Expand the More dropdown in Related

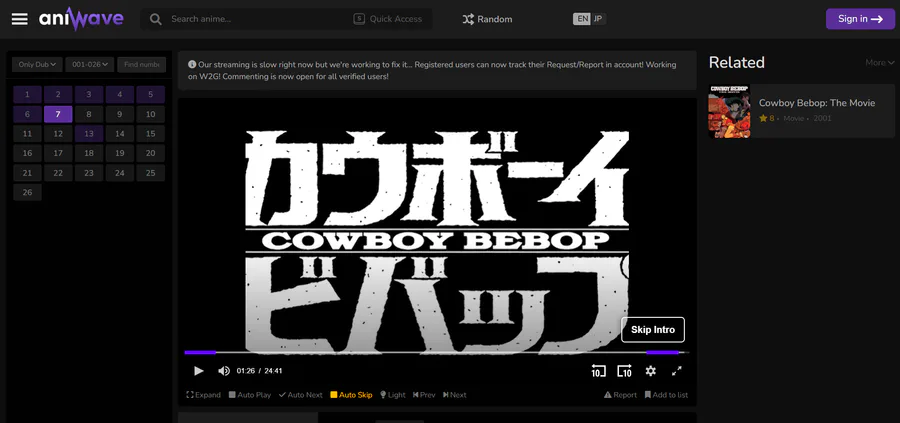[x=880, y=63]
